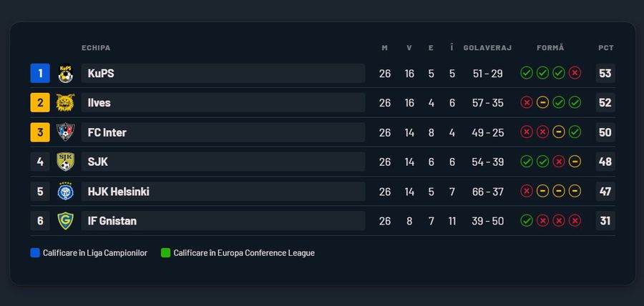Screen dimensions: 644x306
Task: Open the HJK Helsinki team link
Action: tap(118, 192)
